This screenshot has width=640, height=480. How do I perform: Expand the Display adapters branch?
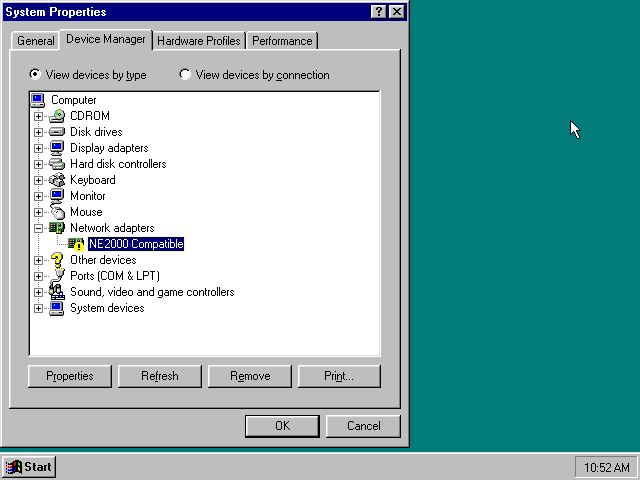[38, 148]
